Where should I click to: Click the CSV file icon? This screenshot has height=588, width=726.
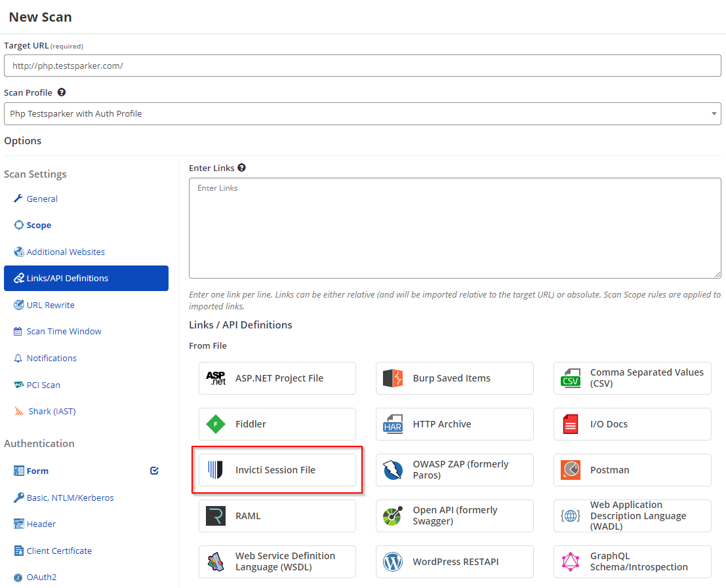[571, 378]
